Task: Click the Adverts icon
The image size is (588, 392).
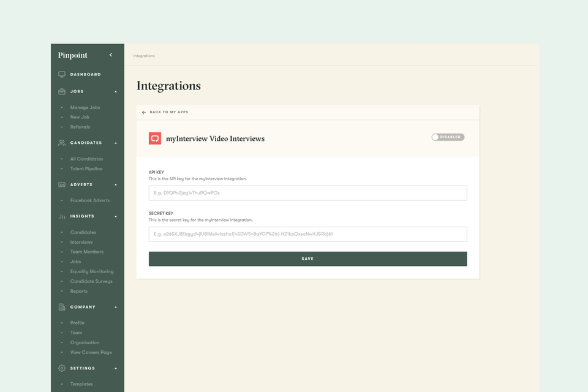Action: tap(62, 184)
